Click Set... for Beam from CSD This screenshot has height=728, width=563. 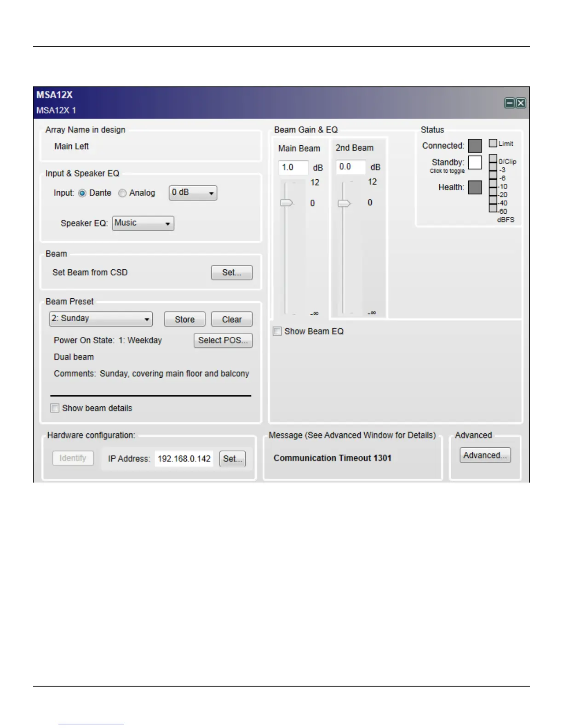tap(232, 273)
